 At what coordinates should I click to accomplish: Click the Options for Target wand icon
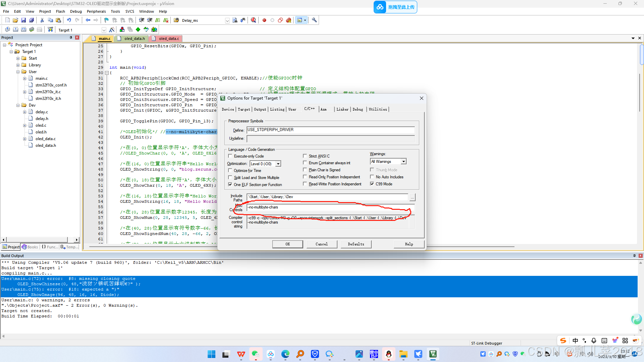tap(112, 30)
